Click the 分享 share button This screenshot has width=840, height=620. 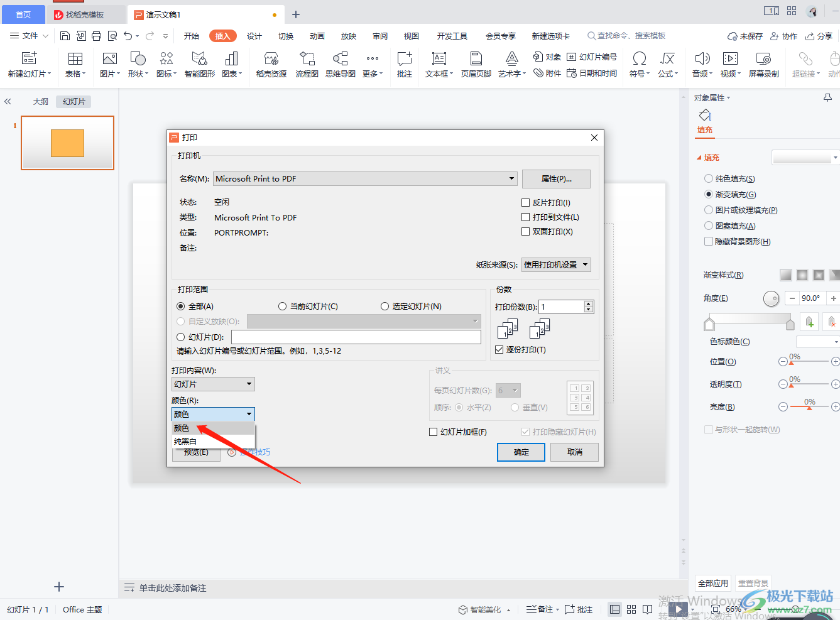pyautogui.click(x=819, y=36)
